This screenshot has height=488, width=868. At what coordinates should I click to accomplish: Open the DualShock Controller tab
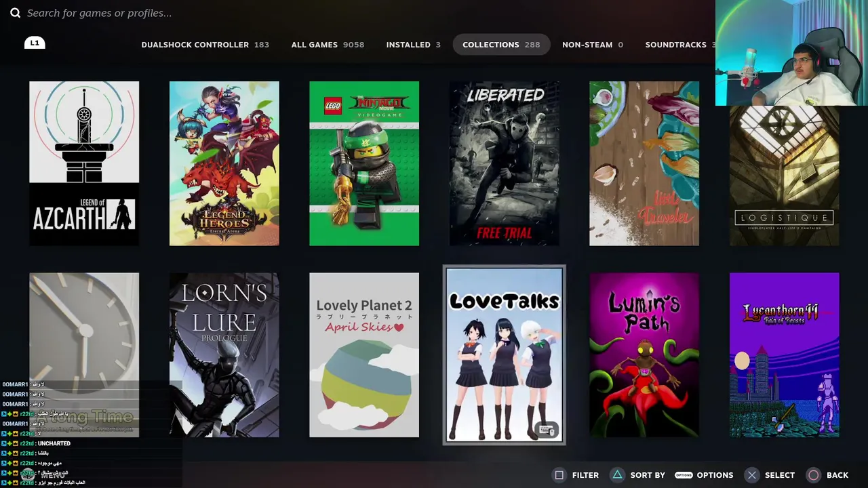coord(205,45)
